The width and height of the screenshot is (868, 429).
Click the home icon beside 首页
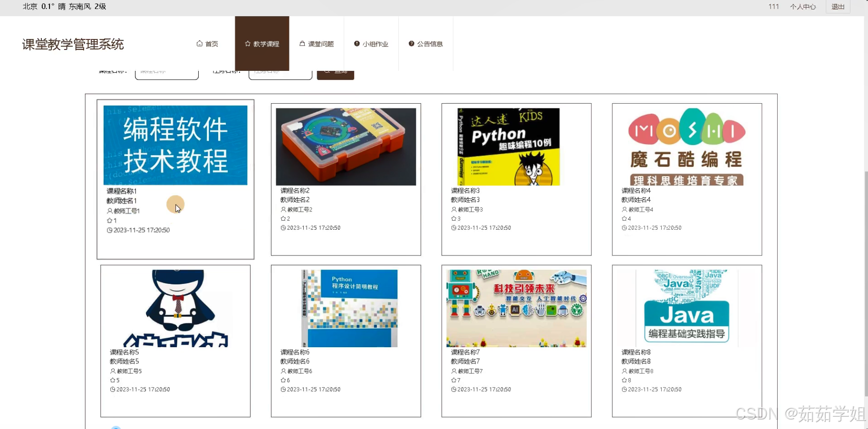click(200, 43)
